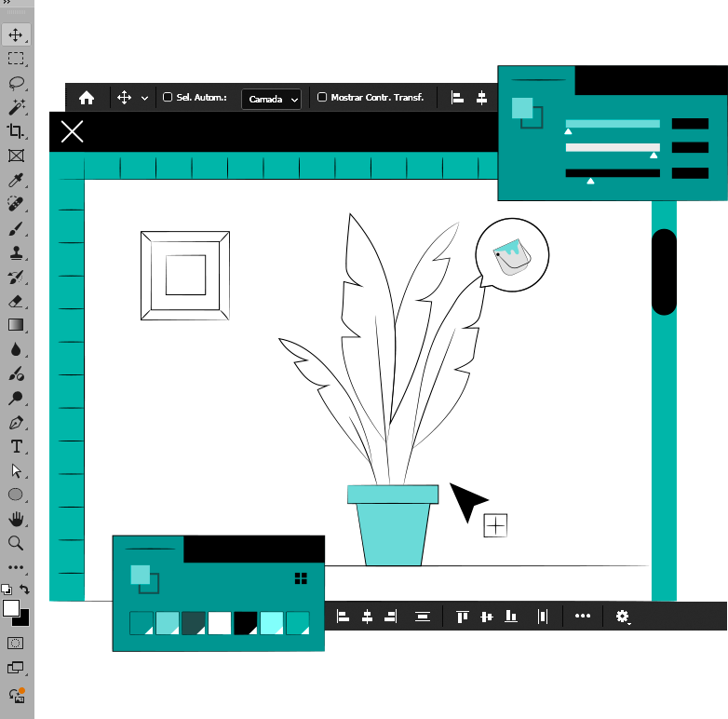Select the Blur tool droplet icon
The width and height of the screenshot is (728, 719).
16,349
